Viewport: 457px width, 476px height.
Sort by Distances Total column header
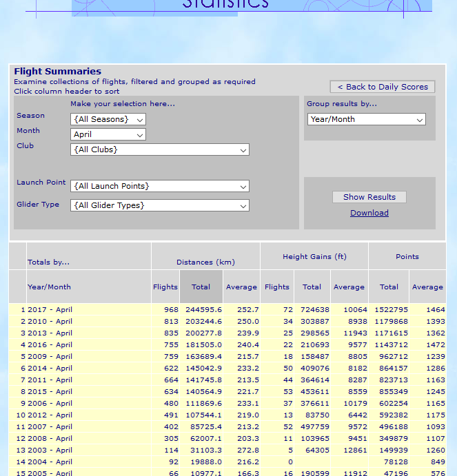pyautogui.click(x=201, y=287)
